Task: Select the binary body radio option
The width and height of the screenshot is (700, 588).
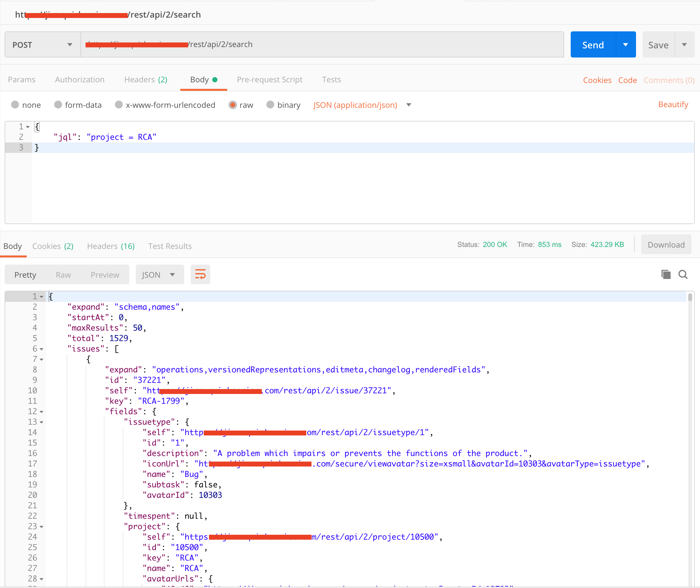Action: pyautogui.click(x=270, y=105)
